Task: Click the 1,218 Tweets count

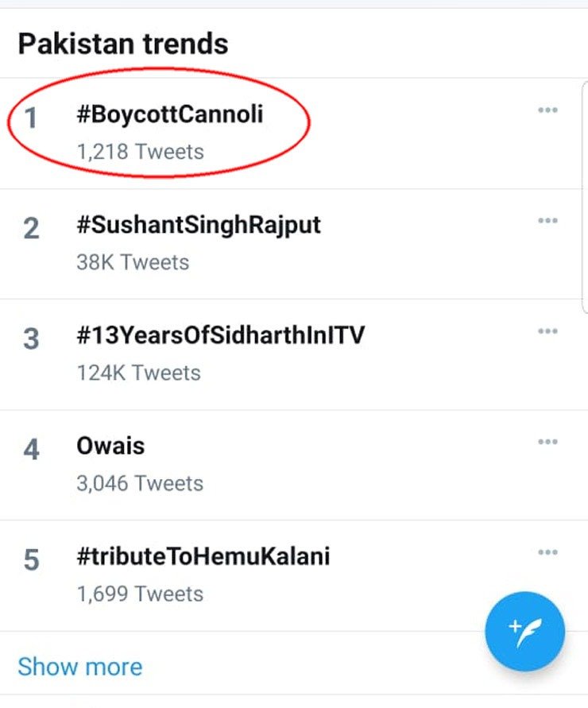Action: click(x=140, y=151)
